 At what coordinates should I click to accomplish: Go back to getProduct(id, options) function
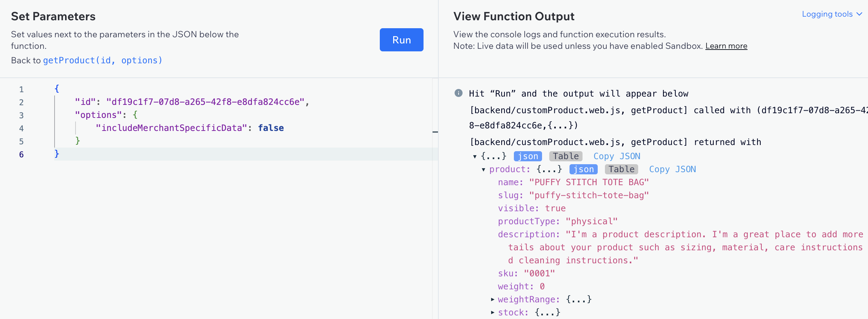103,60
